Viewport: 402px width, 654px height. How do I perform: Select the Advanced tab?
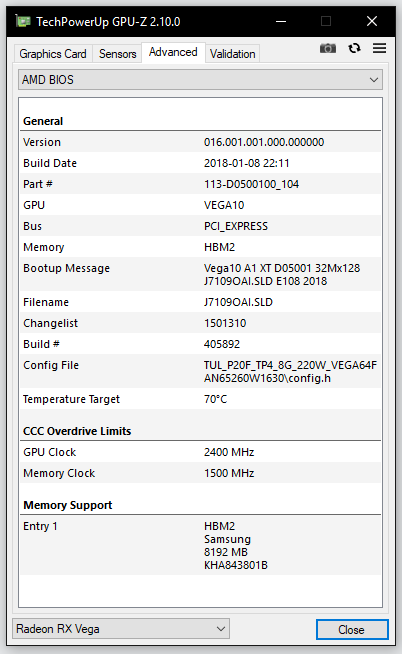click(173, 53)
